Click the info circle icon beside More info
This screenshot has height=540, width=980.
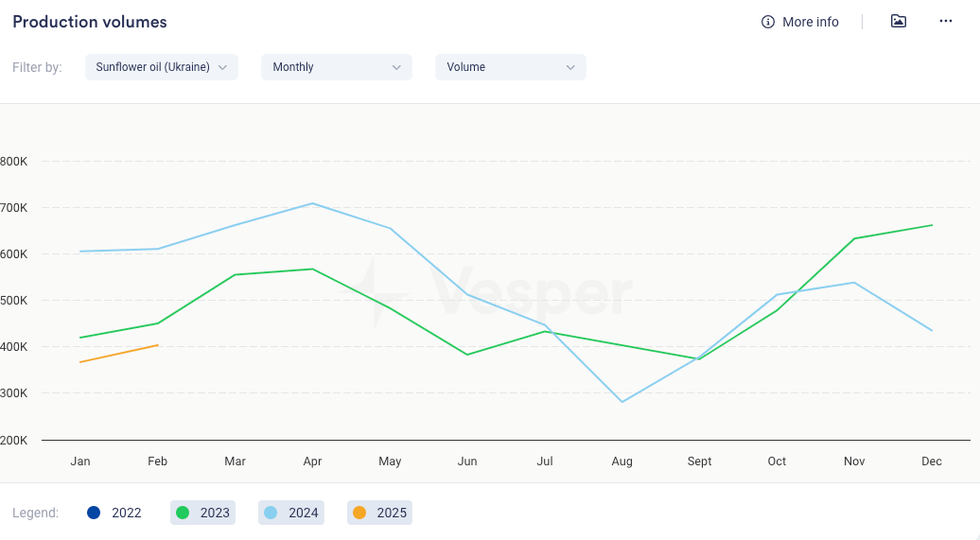(x=768, y=22)
